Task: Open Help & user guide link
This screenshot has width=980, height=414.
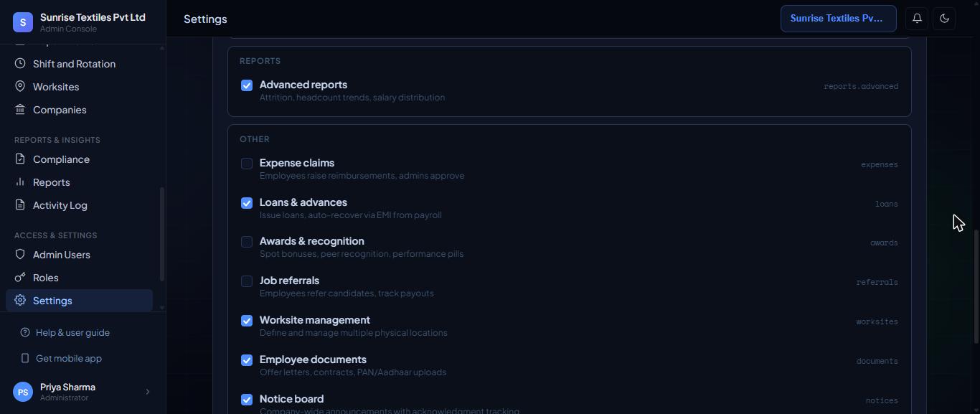Action: (x=72, y=333)
